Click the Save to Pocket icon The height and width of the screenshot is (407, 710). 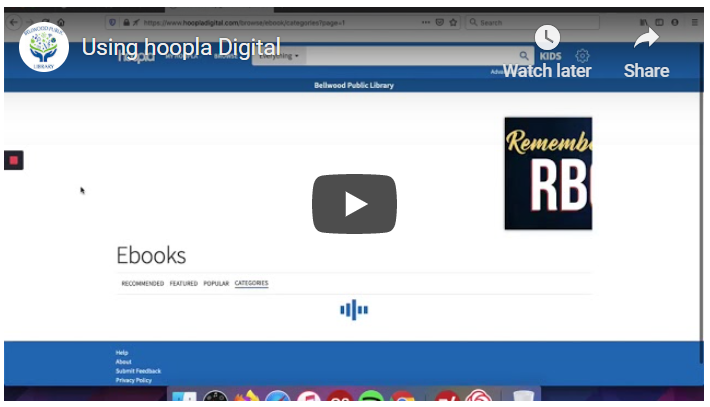point(439,22)
